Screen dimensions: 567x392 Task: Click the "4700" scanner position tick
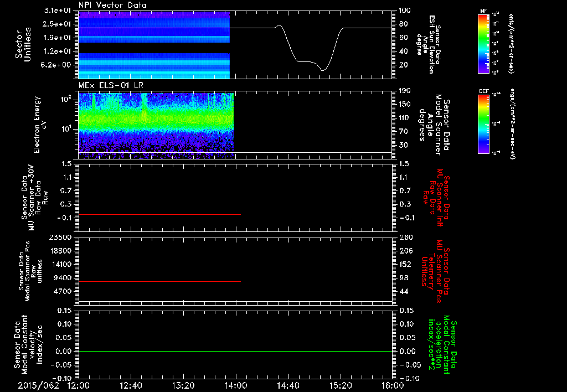coord(63,291)
